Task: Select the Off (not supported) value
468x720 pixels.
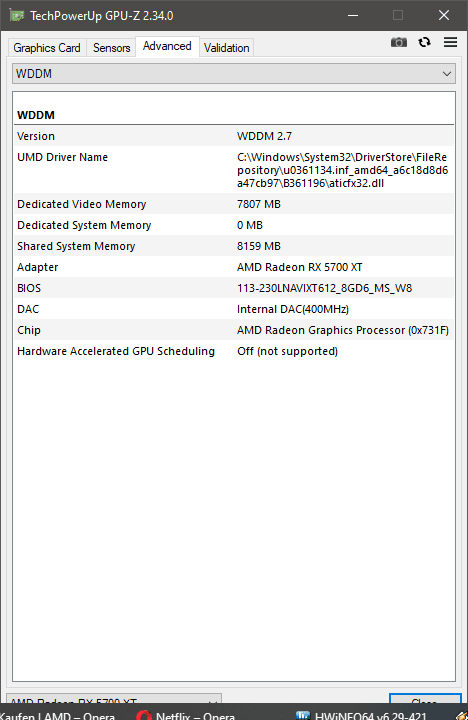Action: tap(288, 352)
